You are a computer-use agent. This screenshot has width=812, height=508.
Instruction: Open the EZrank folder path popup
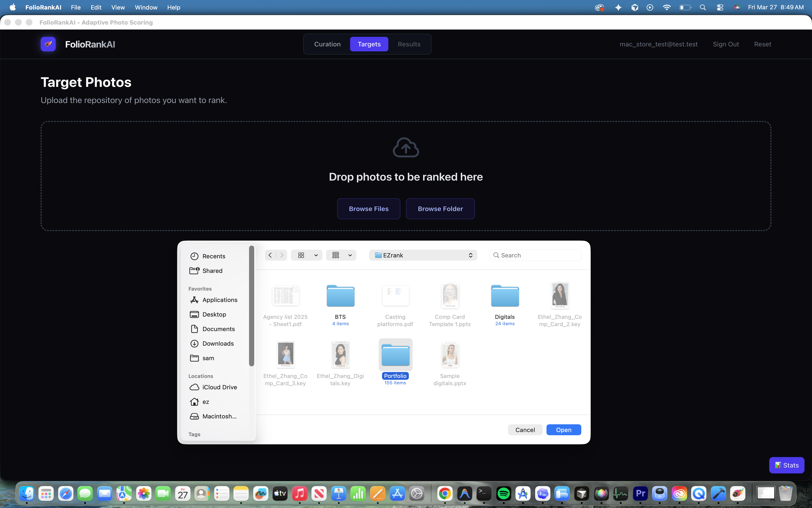[423, 255]
